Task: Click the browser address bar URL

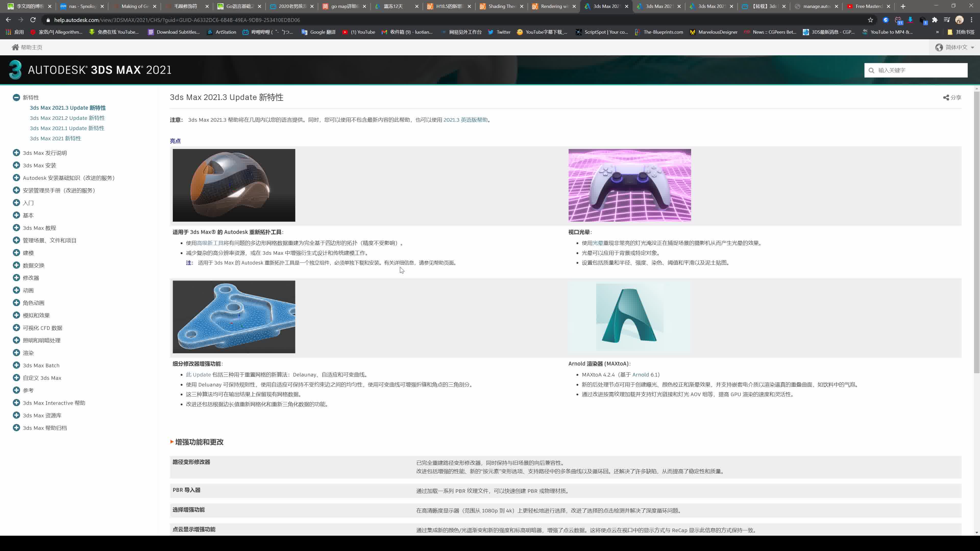Action: (x=177, y=20)
